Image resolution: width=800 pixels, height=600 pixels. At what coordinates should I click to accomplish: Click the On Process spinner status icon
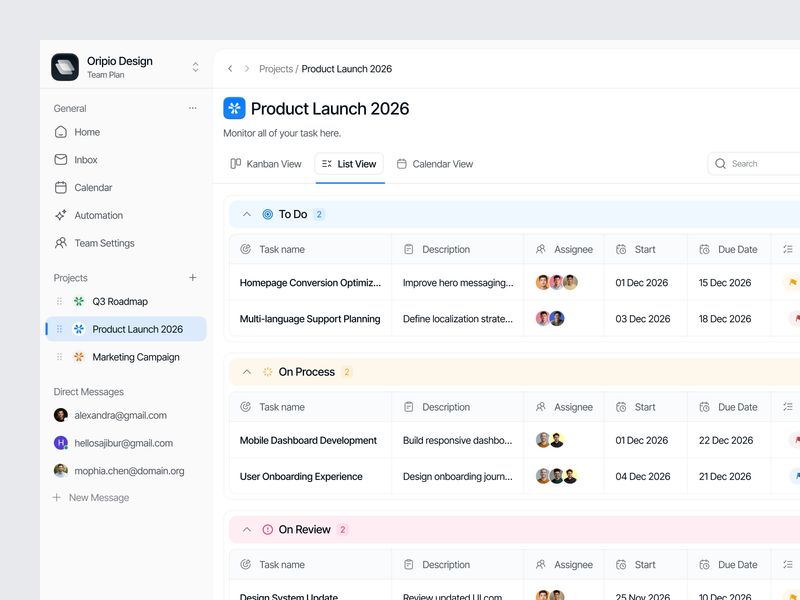[267, 372]
